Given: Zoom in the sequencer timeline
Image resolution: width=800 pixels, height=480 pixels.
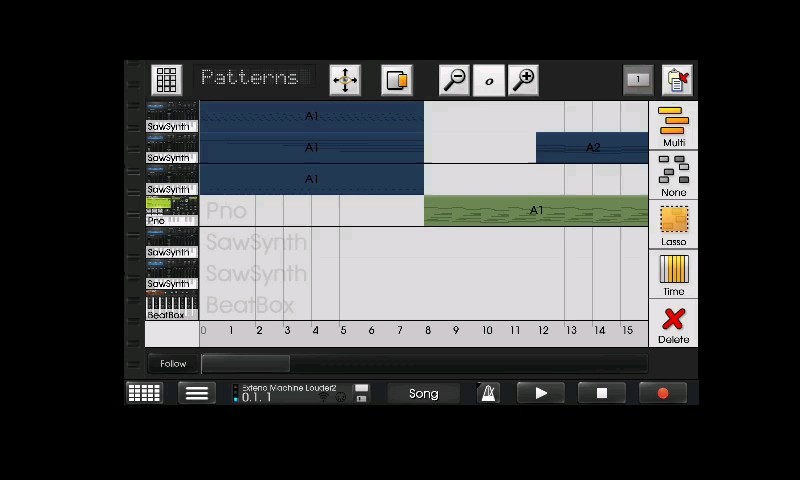Looking at the screenshot, I should pyautogui.click(x=523, y=80).
